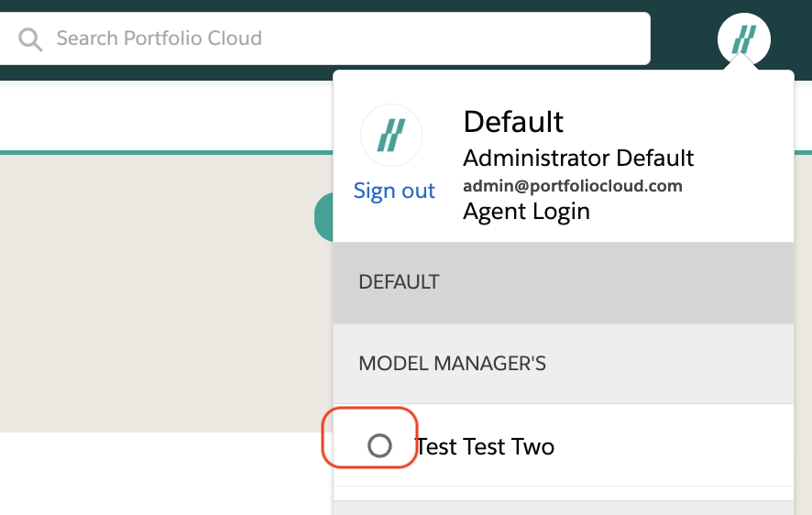Click the Default account name heading
Viewport: 812px width, 515px height.
(x=513, y=122)
